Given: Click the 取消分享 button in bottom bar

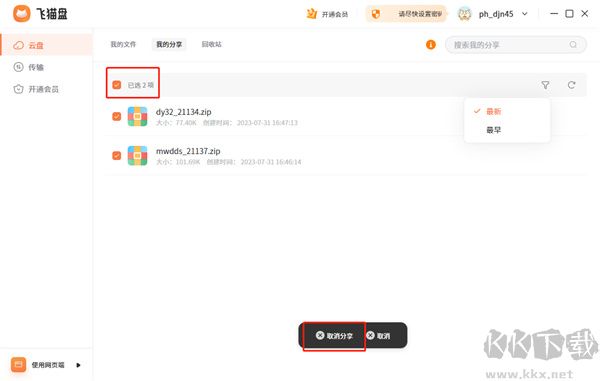Looking at the screenshot, I should pyautogui.click(x=334, y=336).
